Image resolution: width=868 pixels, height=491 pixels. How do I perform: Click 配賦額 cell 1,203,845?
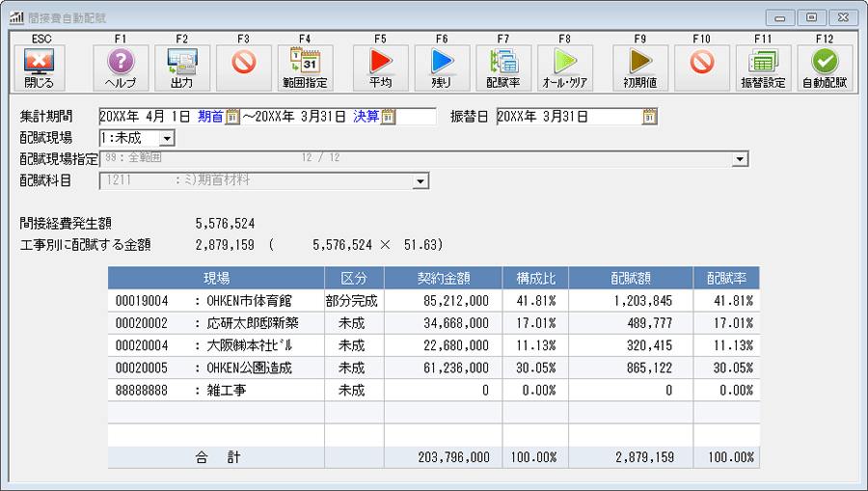[631, 301]
